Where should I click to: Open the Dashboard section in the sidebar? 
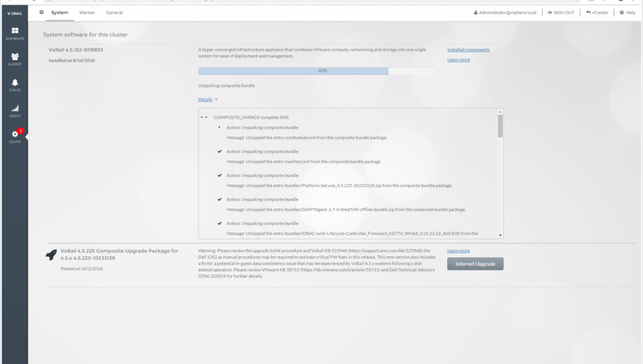pyautogui.click(x=15, y=33)
